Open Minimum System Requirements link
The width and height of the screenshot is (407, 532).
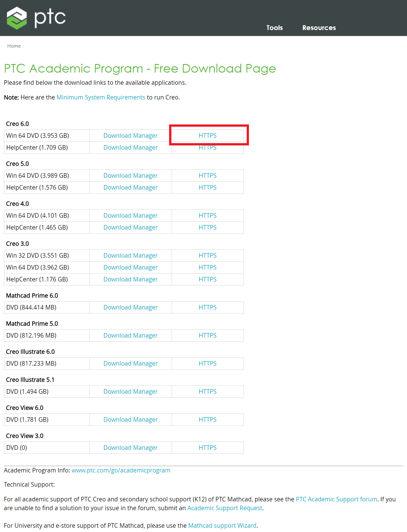point(101,97)
